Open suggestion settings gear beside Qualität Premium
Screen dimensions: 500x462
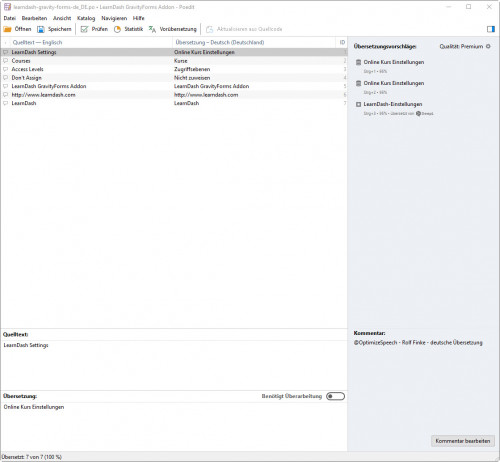[488, 46]
